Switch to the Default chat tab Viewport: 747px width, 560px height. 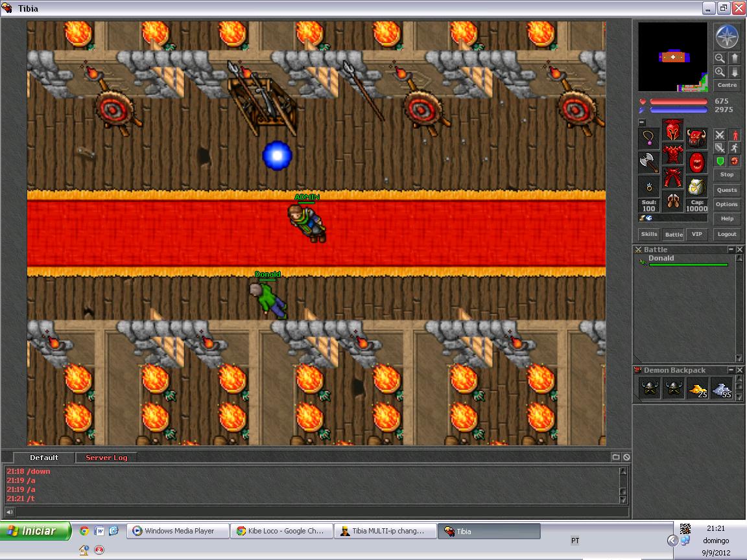44,458
